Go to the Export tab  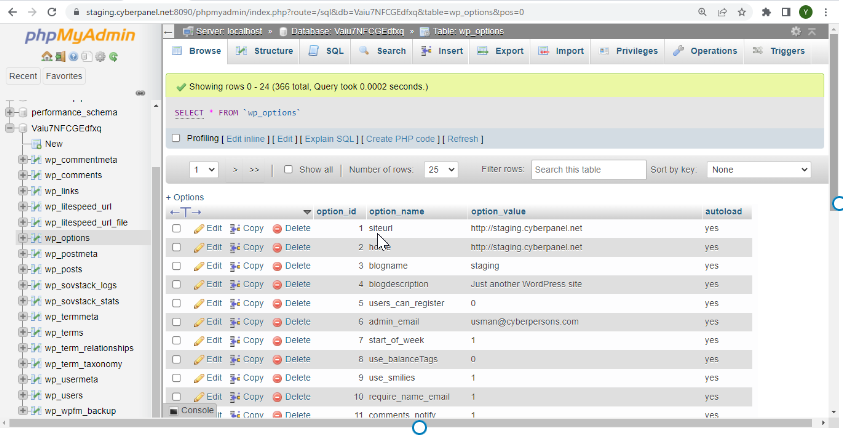(x=501, y=51)
